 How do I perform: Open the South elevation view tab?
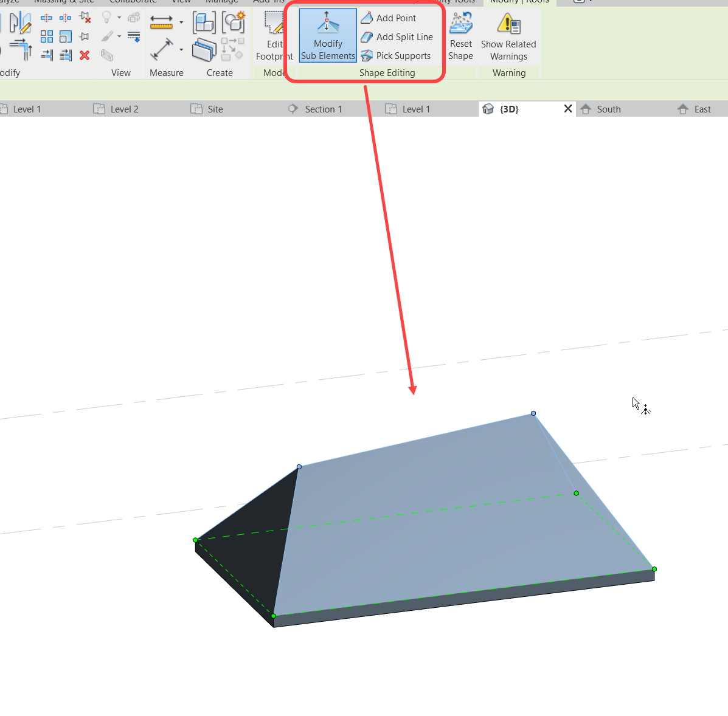point(608,109)
